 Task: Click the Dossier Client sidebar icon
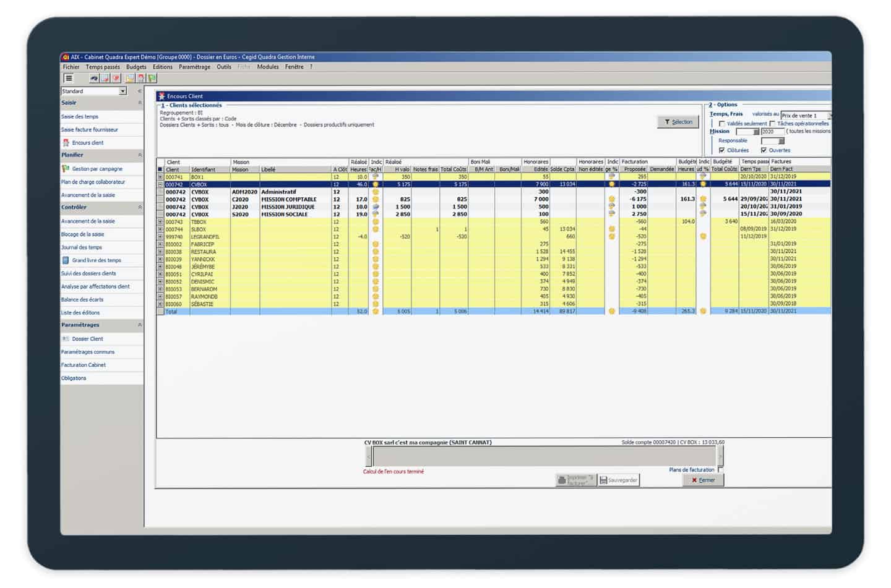pyautogui.click(x=66, y=339)
